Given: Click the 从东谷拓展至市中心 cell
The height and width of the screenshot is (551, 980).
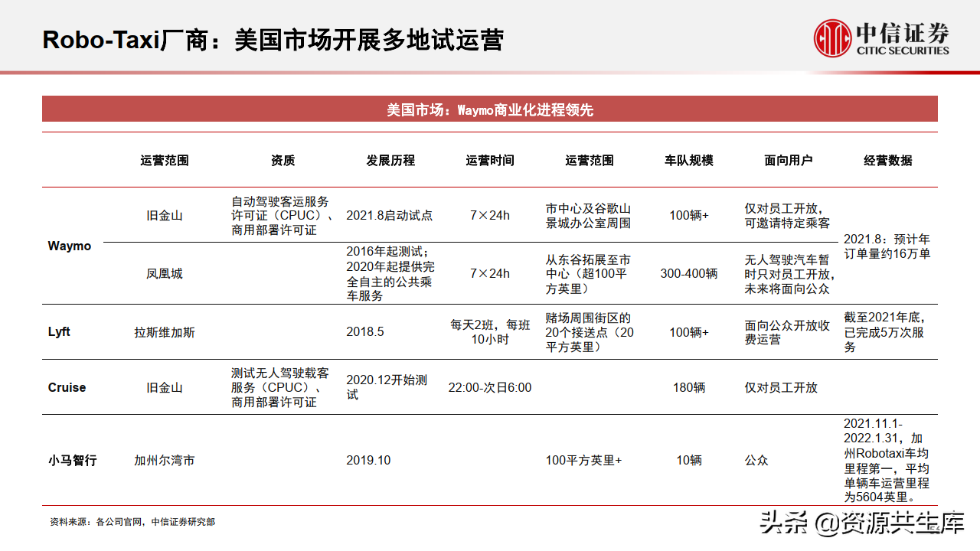Looking at the screenshot, I should (589, 274).
